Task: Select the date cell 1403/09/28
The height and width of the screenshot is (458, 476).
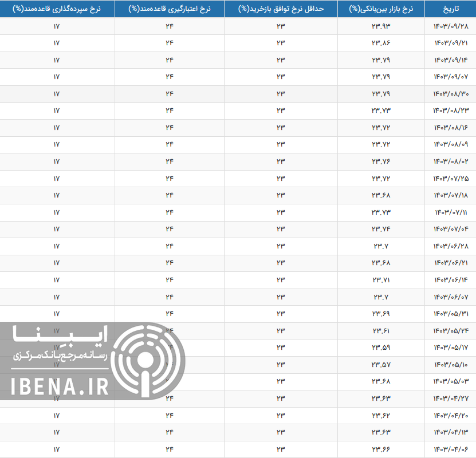Action: (x=450, y=27)
